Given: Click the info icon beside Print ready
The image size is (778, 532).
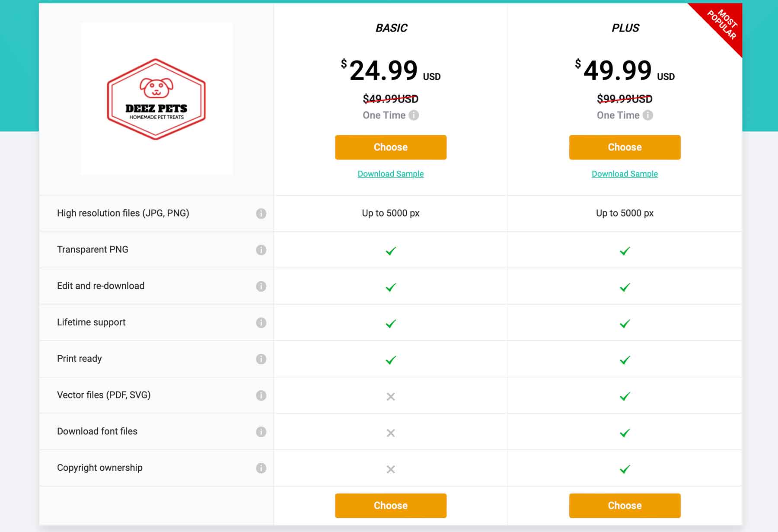Looking at the screenshot, I should point(261,359).
